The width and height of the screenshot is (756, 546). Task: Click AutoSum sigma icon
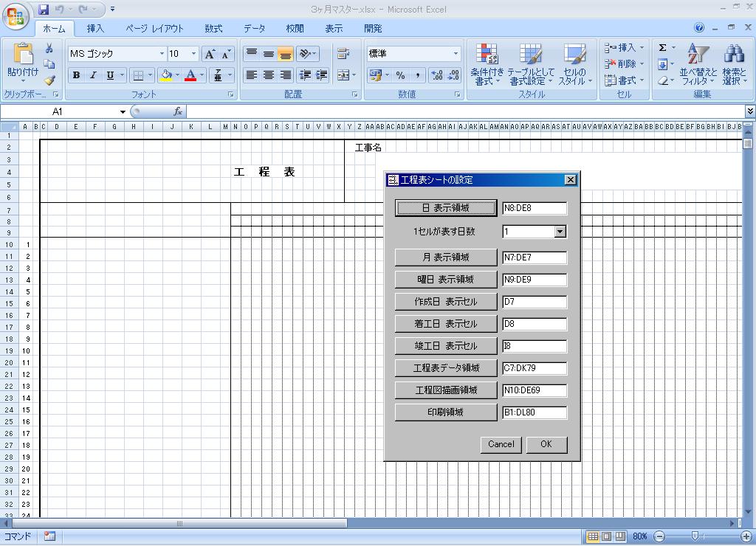coord(663,48)
